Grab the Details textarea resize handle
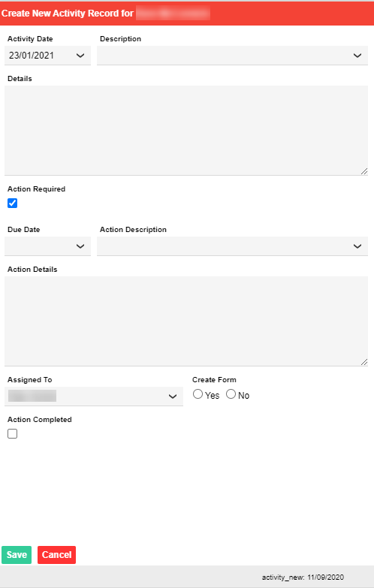The width and height of the screenshot is (374, 588). (364, 171)
